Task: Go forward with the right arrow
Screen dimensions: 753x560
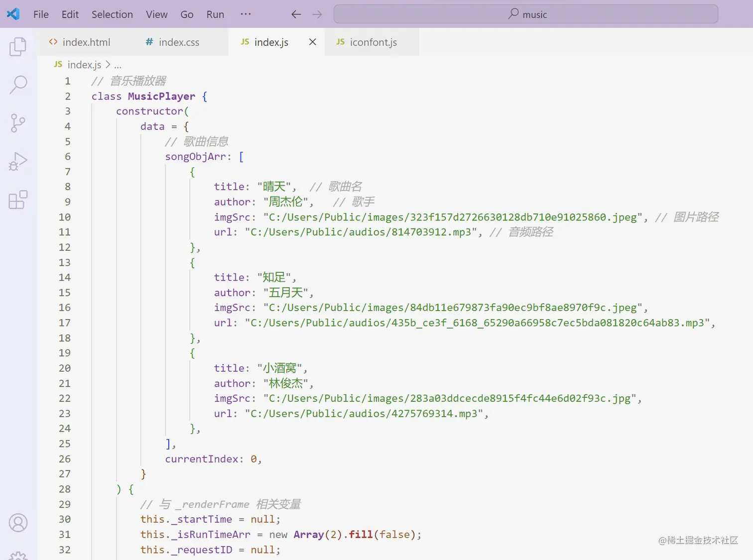Action: click(317, 14)
